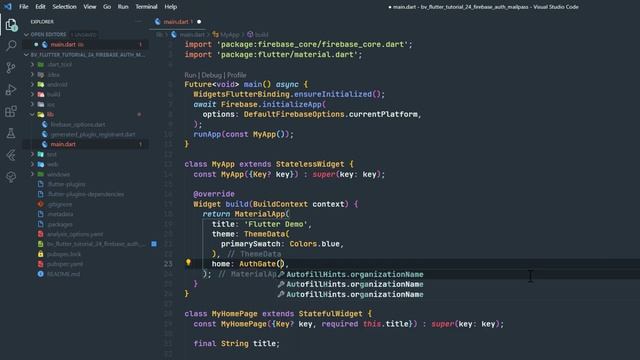
Task: Click DefaultFirebaseOptions.currentPlatform text
Action: [330, 114]
